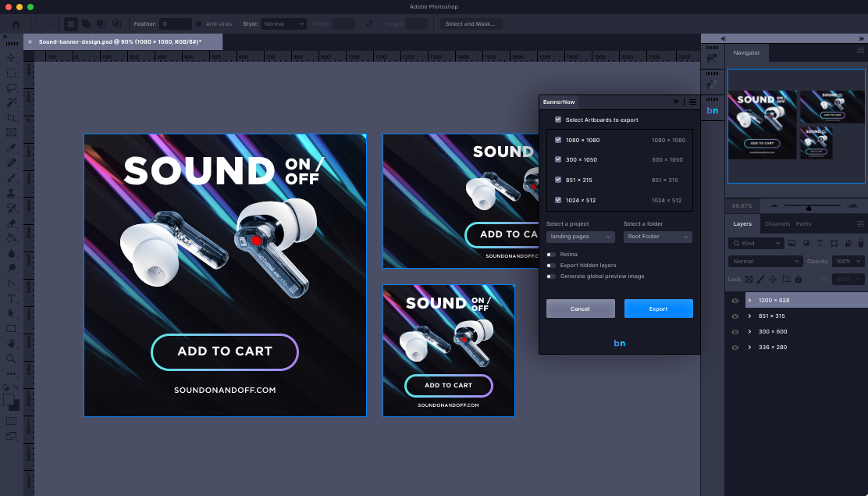Screen dimensions: 868x496
Task: Switch to the Channels tab
Action: [777, 224]
